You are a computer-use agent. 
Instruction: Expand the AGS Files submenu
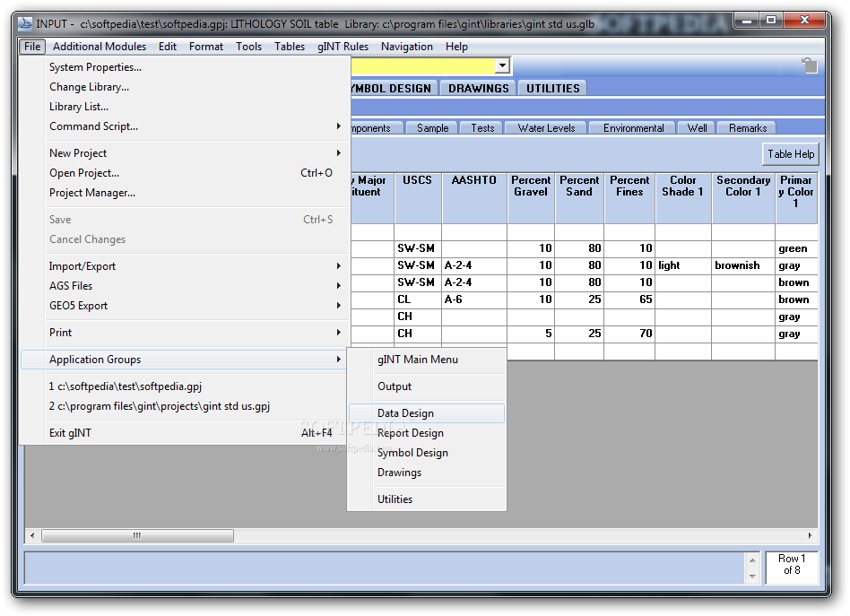(x=338, y=286)
